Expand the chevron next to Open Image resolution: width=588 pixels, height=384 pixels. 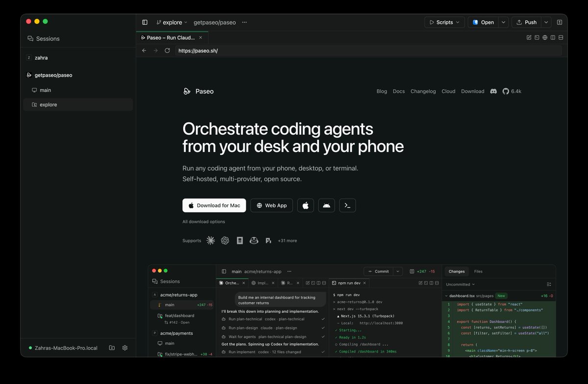[x=504, y=23]
